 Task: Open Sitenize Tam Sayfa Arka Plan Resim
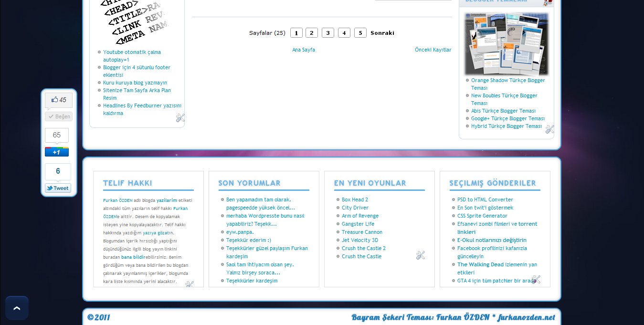[x=137, y=94]
